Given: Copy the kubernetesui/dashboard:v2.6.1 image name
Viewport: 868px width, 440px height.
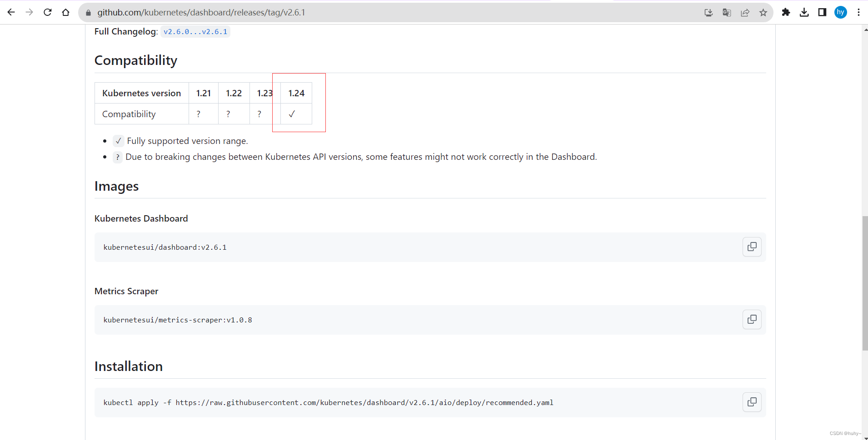Looking at the screenshot, I should (752, 247).
